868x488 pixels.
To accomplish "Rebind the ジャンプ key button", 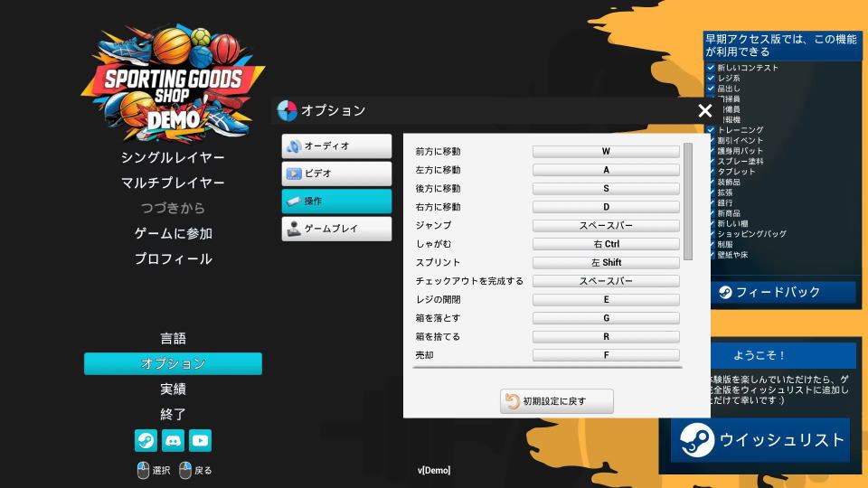I will [x=606, y=225].
